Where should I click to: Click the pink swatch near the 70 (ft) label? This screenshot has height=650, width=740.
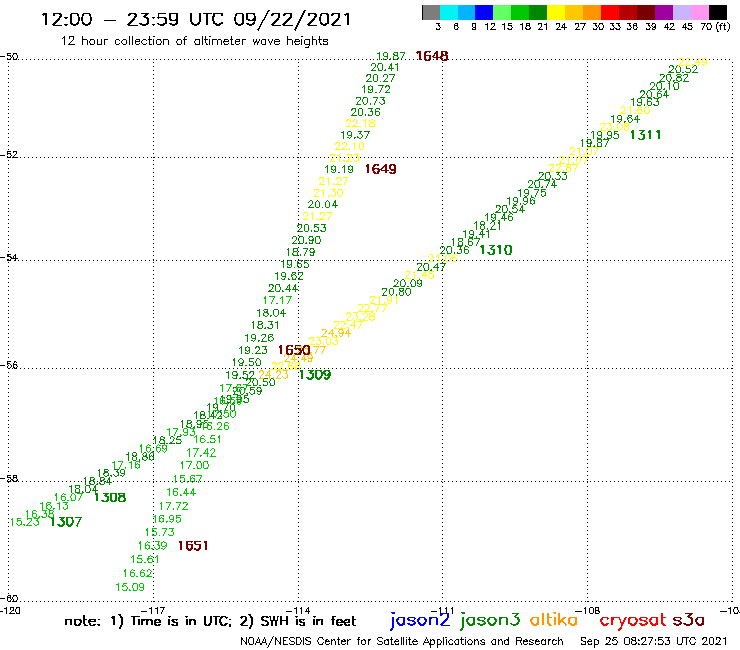(699, 12)
